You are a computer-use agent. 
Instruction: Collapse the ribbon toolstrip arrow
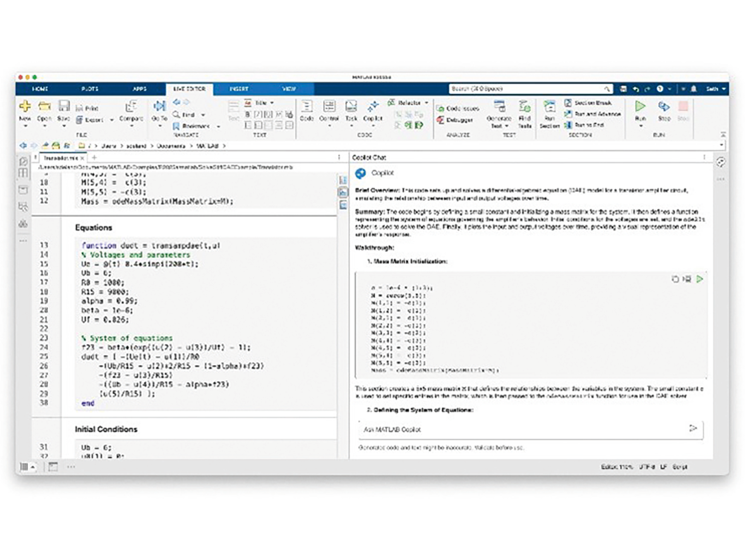[x=723, y=134]
